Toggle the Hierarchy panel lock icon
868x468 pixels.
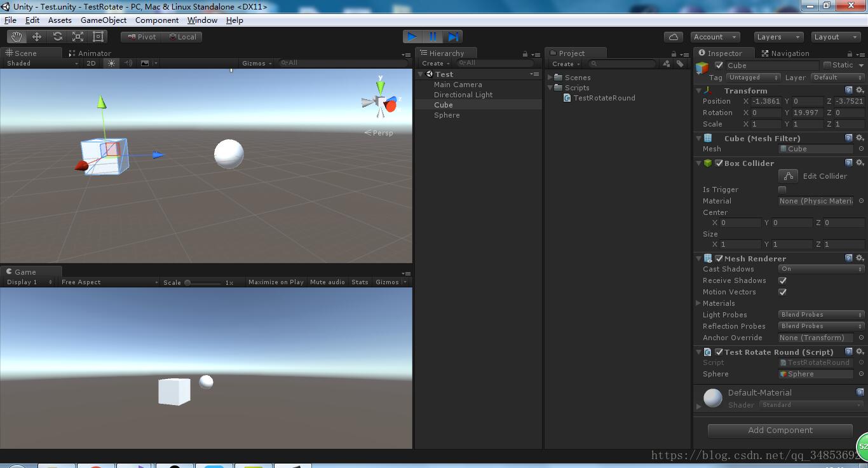[525, 54]
